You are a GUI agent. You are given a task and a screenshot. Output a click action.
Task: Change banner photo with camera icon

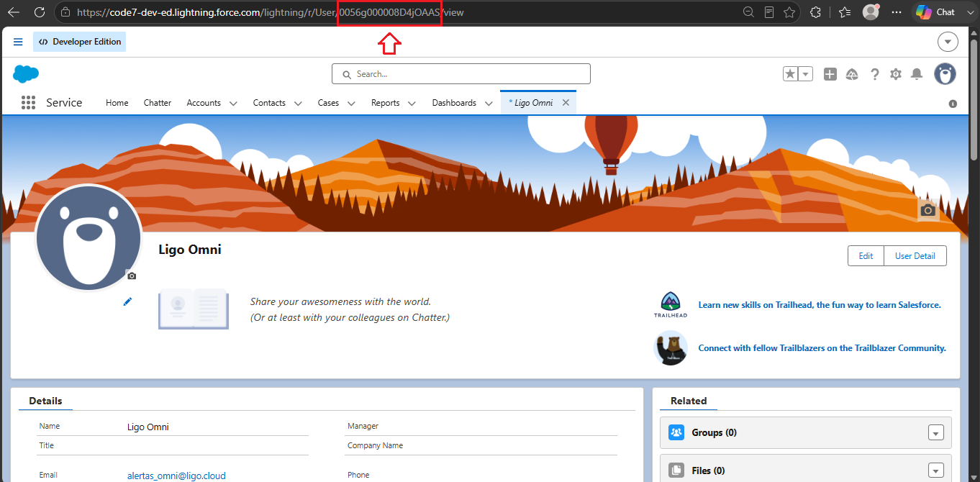coord(928,210)
